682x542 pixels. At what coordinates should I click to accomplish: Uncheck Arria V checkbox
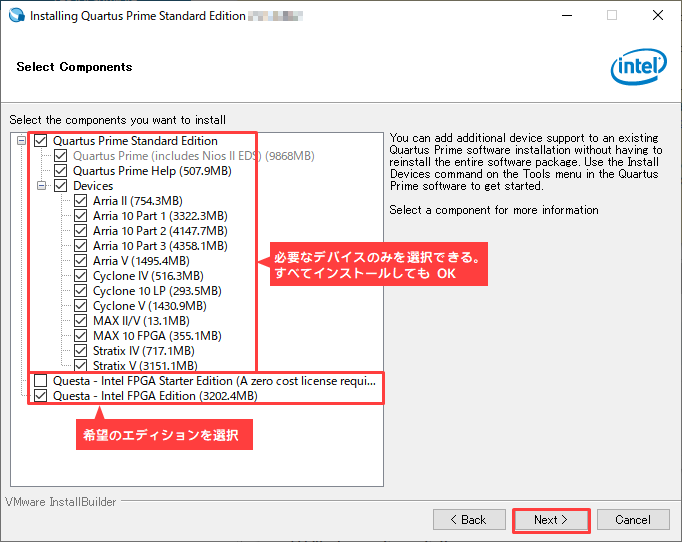[x=80, y=261]
